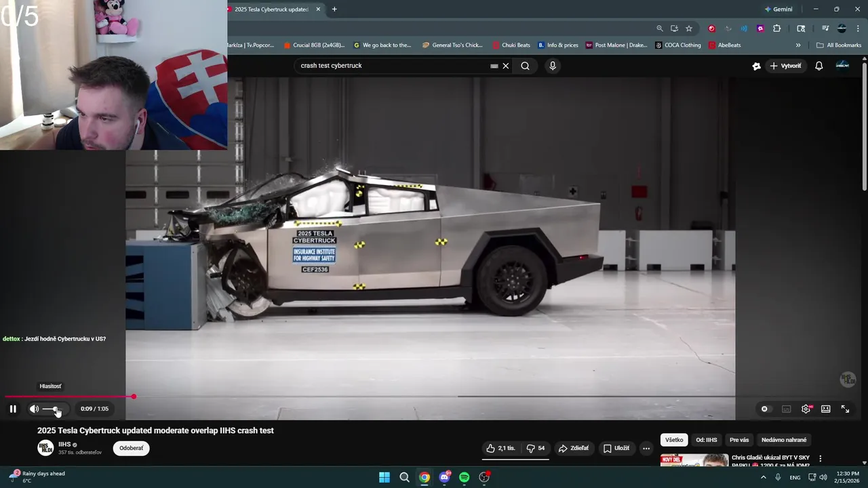Viewport: 868px width, 488px height.
Task: Start voice search with the microphone icon
Action: pos(553,66)
